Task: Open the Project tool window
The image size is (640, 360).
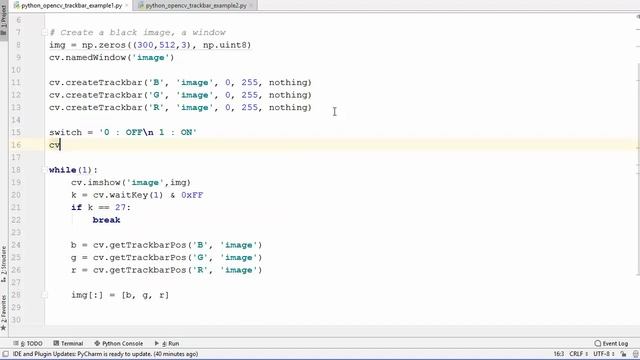Action: point(4,20)
